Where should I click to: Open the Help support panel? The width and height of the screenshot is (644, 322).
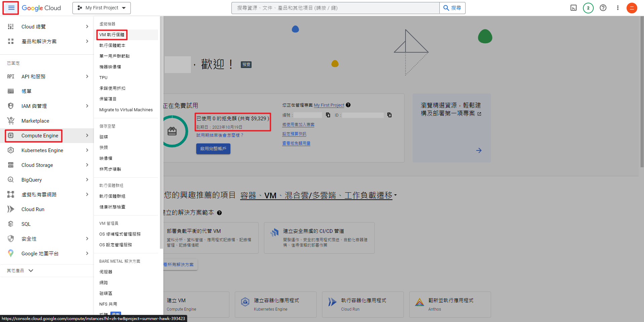(603, 8)
